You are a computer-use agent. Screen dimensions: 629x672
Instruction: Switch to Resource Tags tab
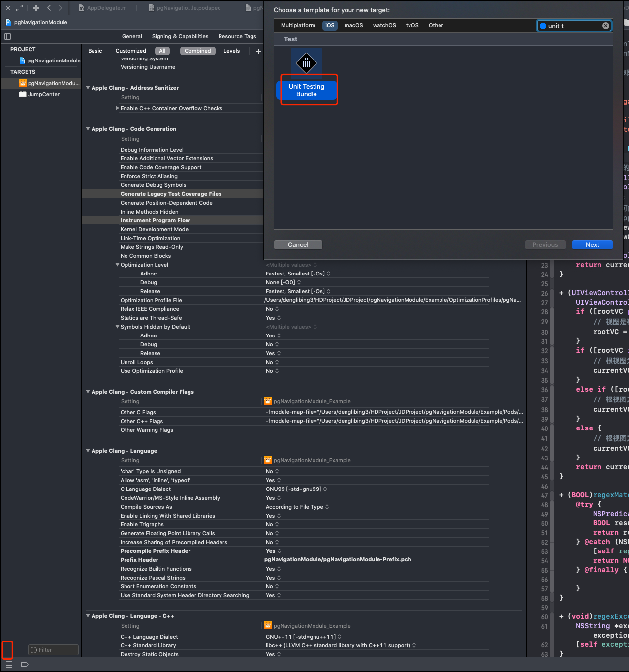pyautogui.click(x=237, y=36)
